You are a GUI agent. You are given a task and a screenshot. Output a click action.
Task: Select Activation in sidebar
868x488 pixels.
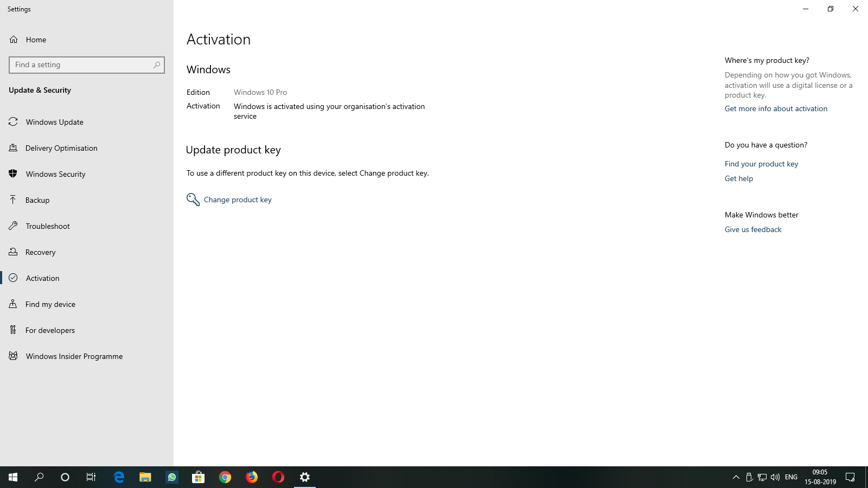point(87,278)
